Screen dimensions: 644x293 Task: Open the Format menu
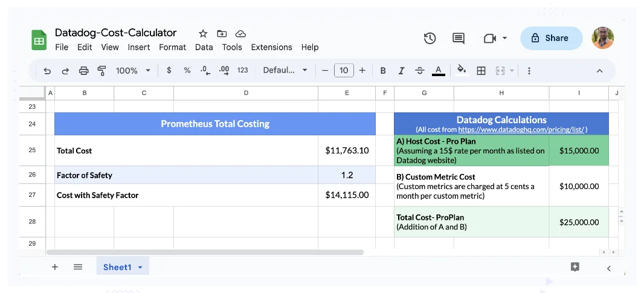tap(173, 47)
